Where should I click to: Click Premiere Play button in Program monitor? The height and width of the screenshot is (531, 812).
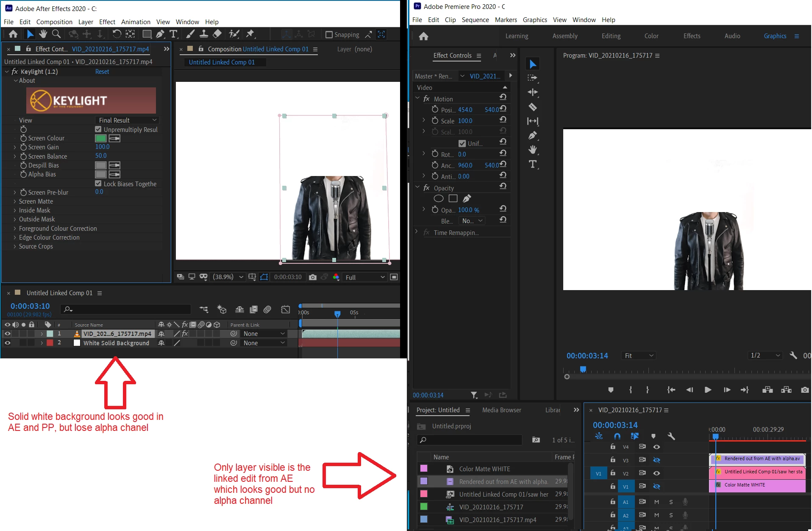[708, 390]
